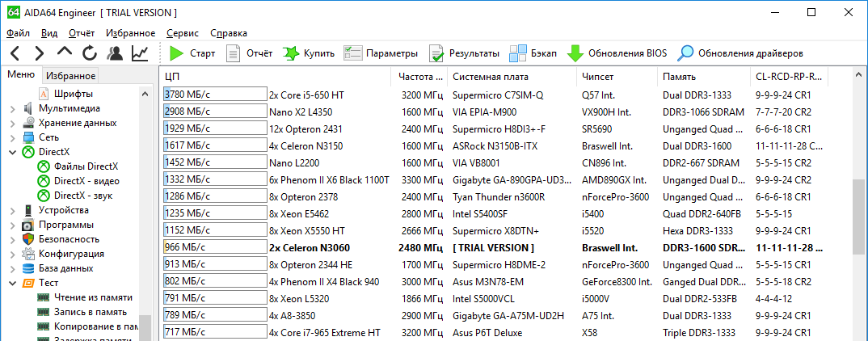Viewport: 868px width, 341px height.
Task: Click the refresh icon in the toolbar
Action: pyautogui.click(x=90, y=53)
